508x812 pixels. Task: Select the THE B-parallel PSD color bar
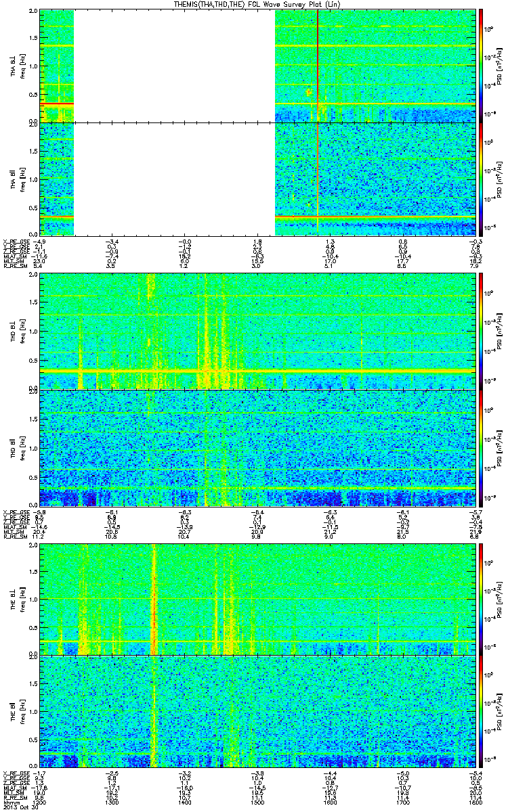[x=482, y=713]
